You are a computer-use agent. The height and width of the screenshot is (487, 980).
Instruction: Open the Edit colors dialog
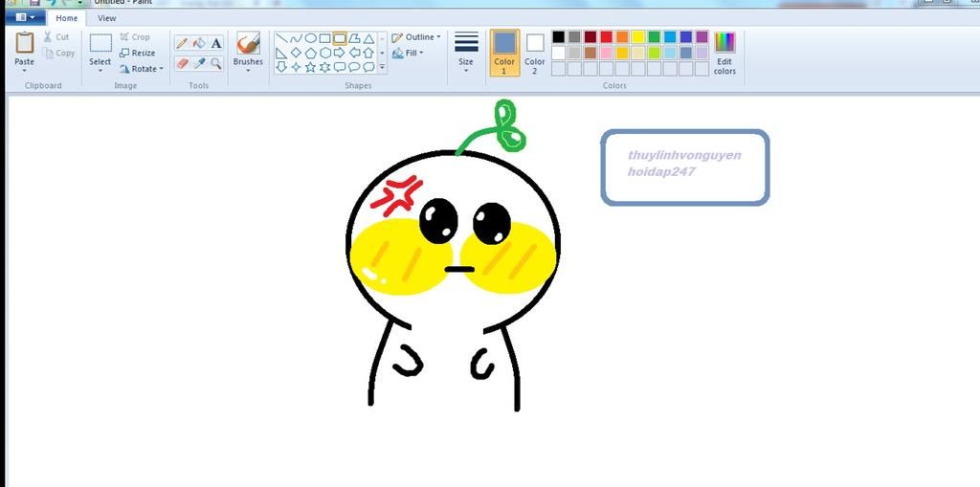point(725,53)
